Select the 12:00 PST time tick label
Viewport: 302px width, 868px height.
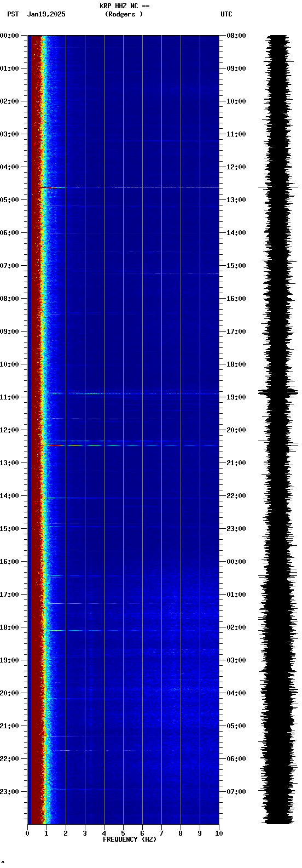pos(9,430)
